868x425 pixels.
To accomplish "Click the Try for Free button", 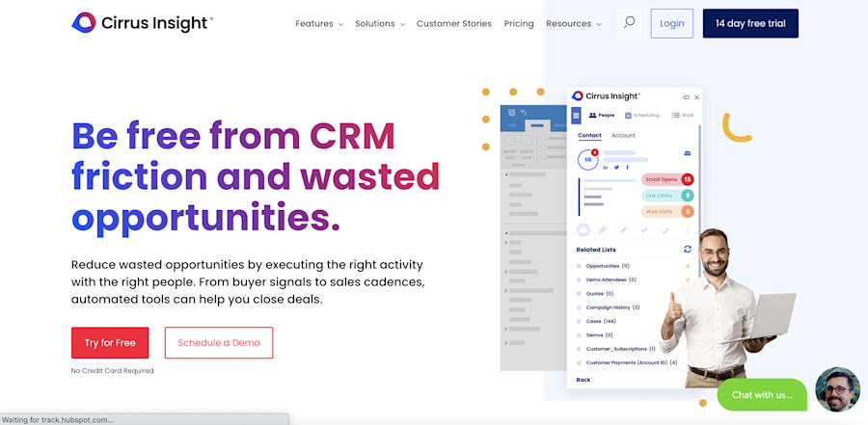I will pos(110,342).
